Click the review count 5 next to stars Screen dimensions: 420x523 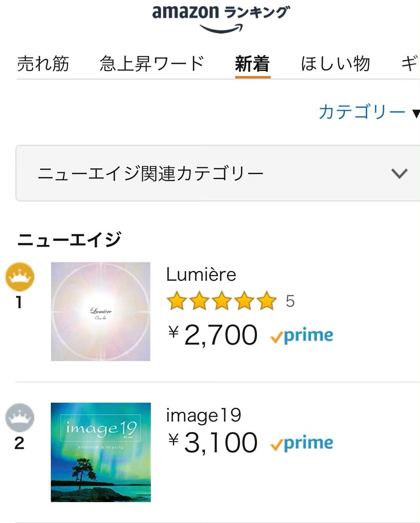click(290, 301)
